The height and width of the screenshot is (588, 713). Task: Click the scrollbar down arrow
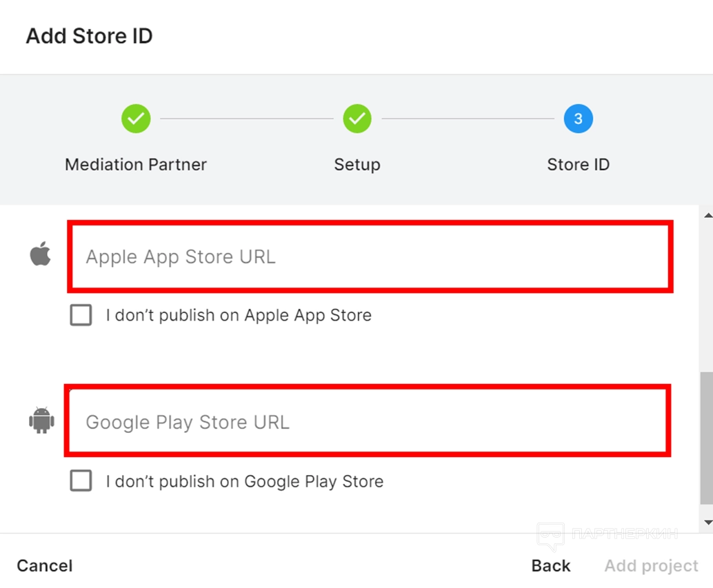(x=707, y=522)
